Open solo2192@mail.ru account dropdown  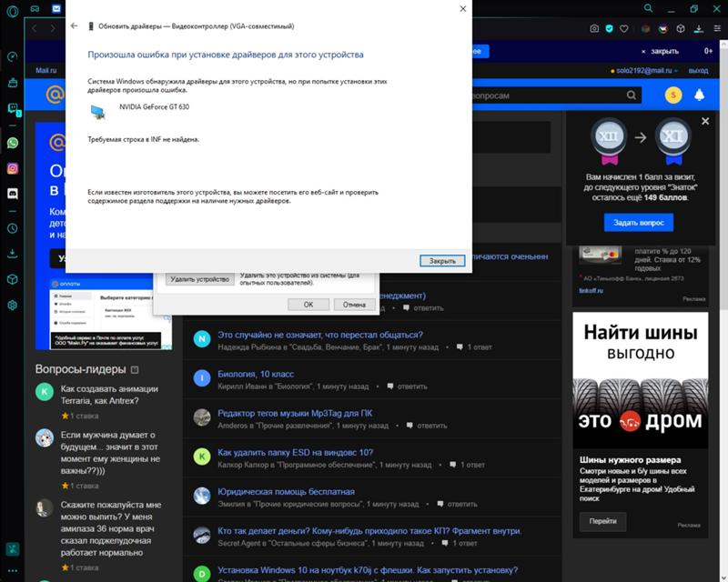pos(644,71)
